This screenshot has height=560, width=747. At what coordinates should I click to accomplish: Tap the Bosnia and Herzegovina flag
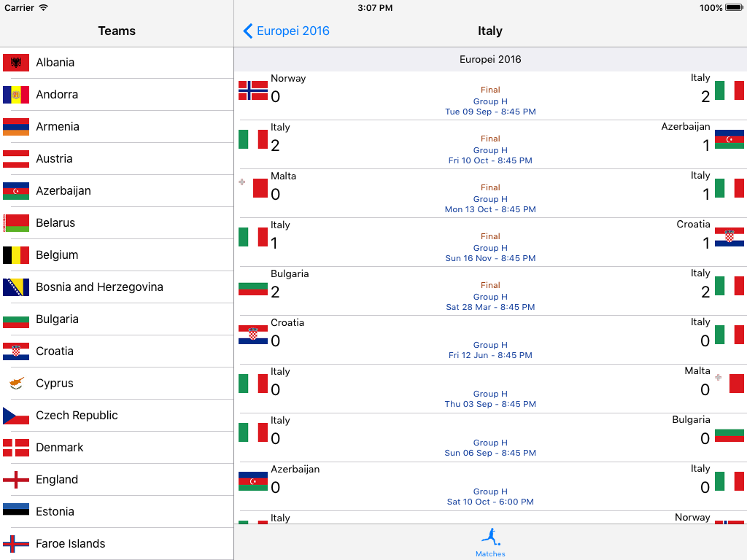pos(16,287)
